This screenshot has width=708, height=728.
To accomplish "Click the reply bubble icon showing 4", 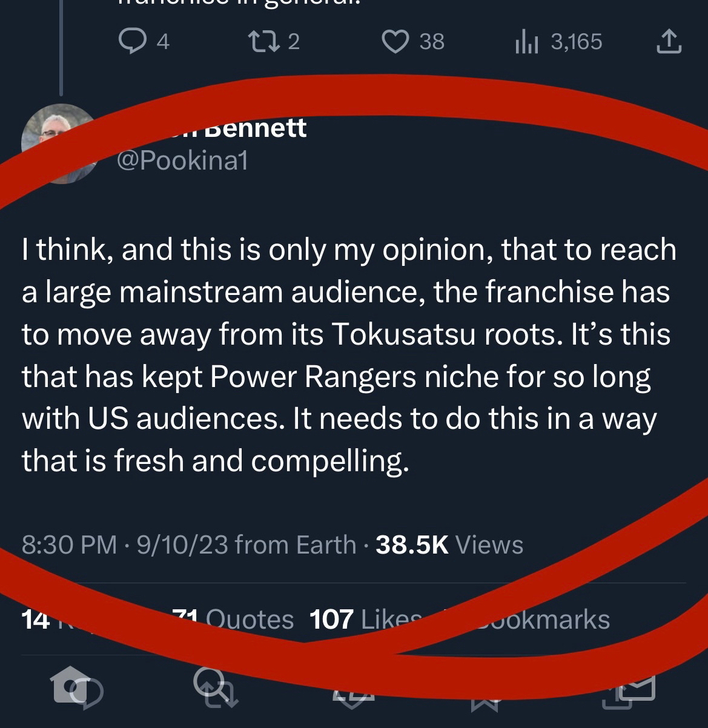I will coord(129,41).
